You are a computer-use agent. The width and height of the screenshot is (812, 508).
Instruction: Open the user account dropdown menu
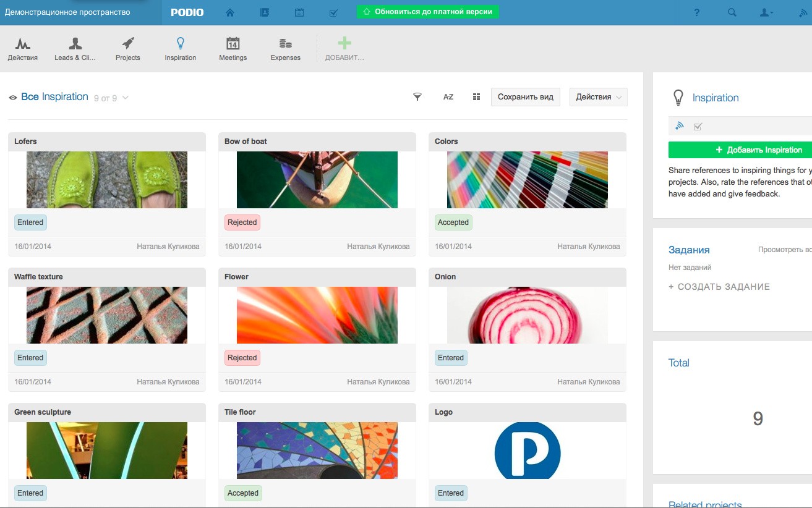point(766,12)
